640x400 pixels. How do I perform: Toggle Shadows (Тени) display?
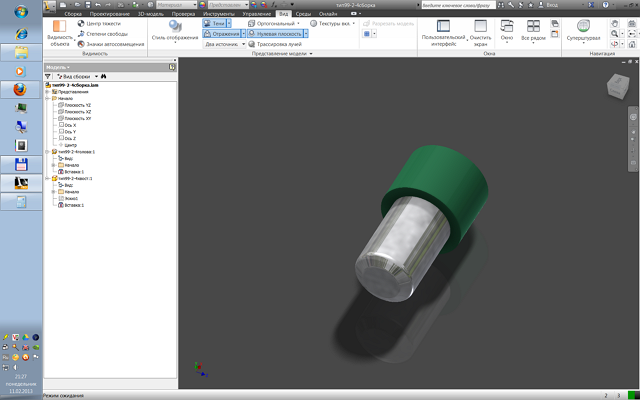click(x=218, y=22)
